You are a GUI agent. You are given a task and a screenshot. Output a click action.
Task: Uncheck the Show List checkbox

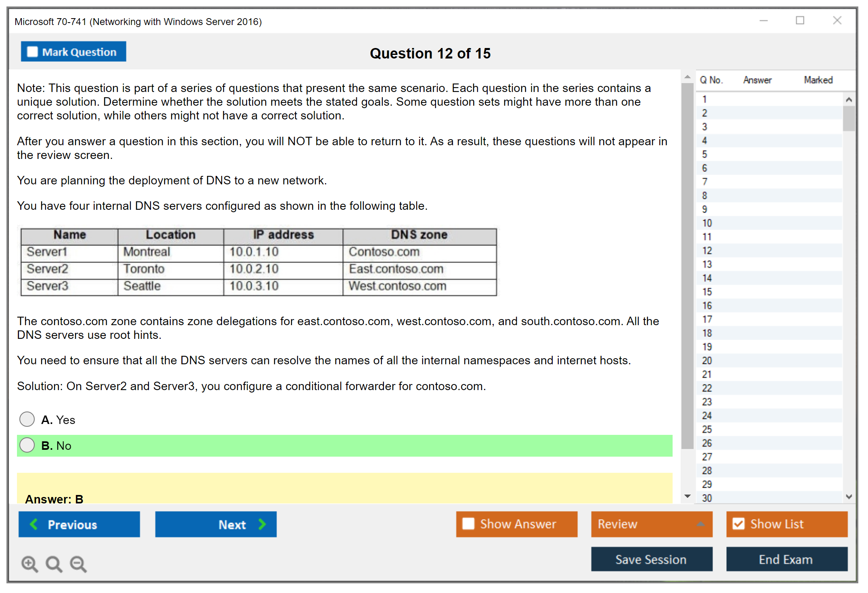coord(738,524)
